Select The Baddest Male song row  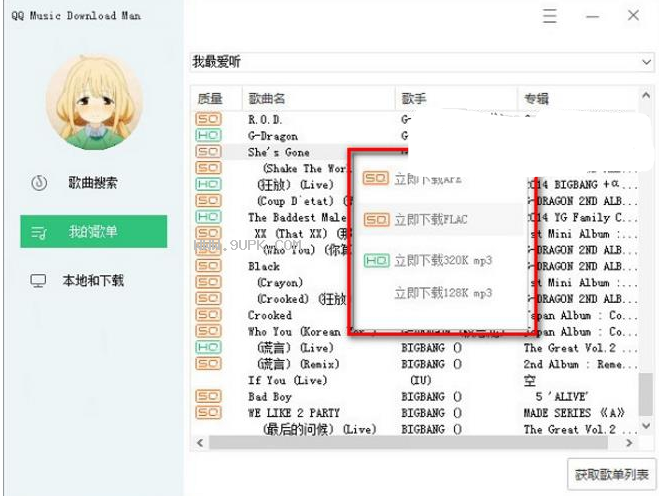(297, 218)
